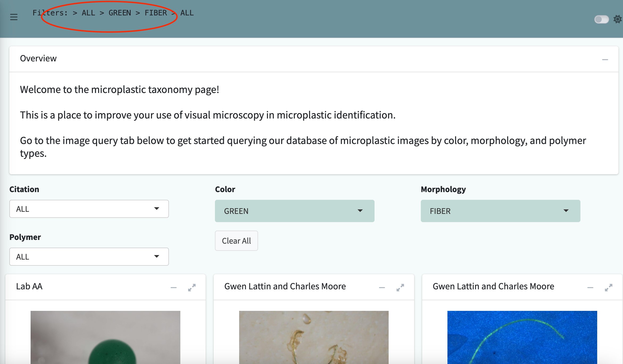Click the welcome to microplastic taxonomy text

[x=119, y=90]
